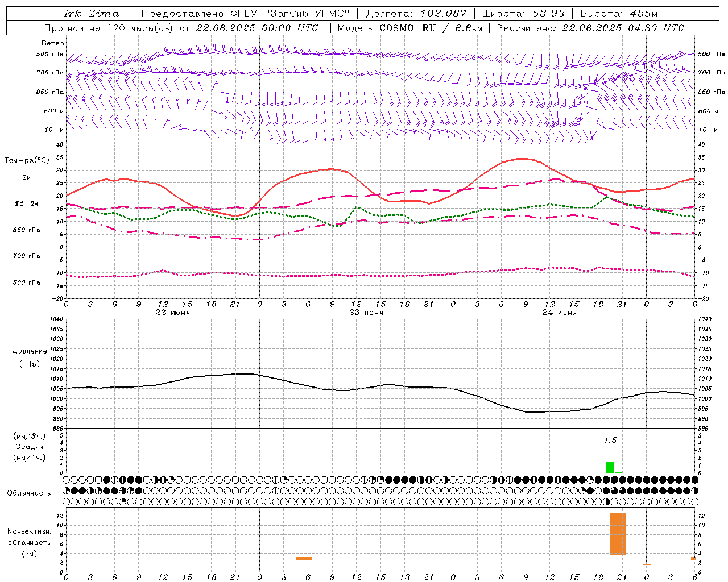Screen dimensions: 728x582
Task: Click the 'Широта: 53.93' header field
Action: tap(523, 14)
